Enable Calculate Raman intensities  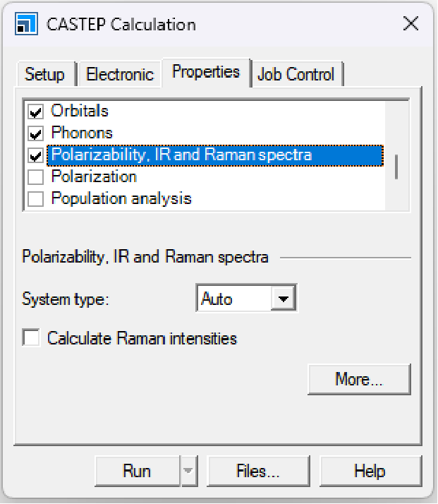(x=31, y=338)
